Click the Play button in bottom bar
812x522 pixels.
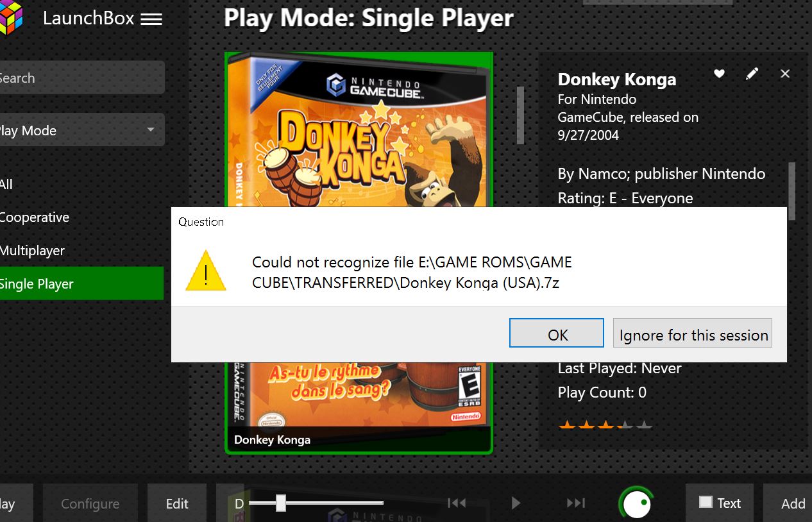[16, 503]
